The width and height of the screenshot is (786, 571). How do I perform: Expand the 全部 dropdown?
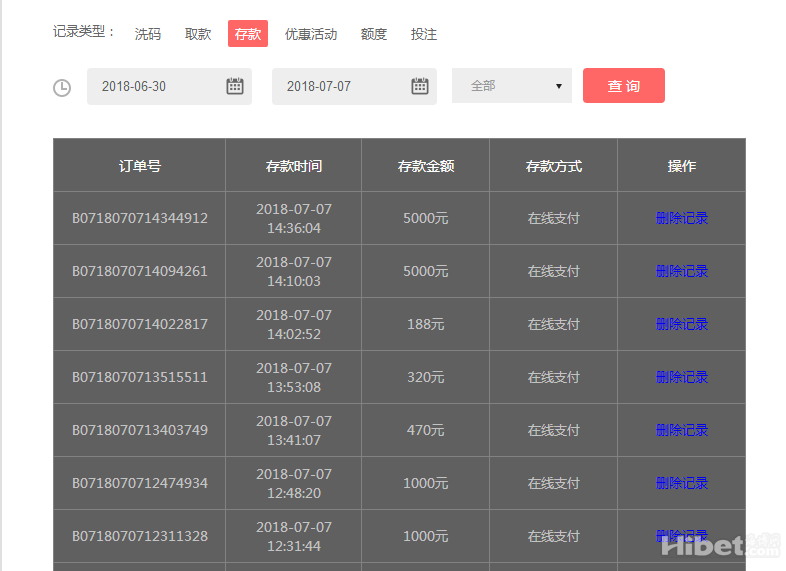tap(511, 86)
